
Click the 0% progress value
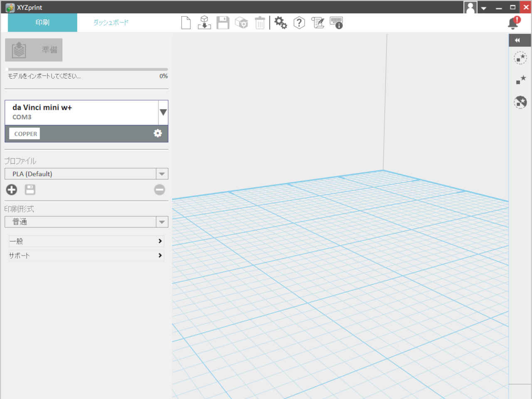coord(164,76)
